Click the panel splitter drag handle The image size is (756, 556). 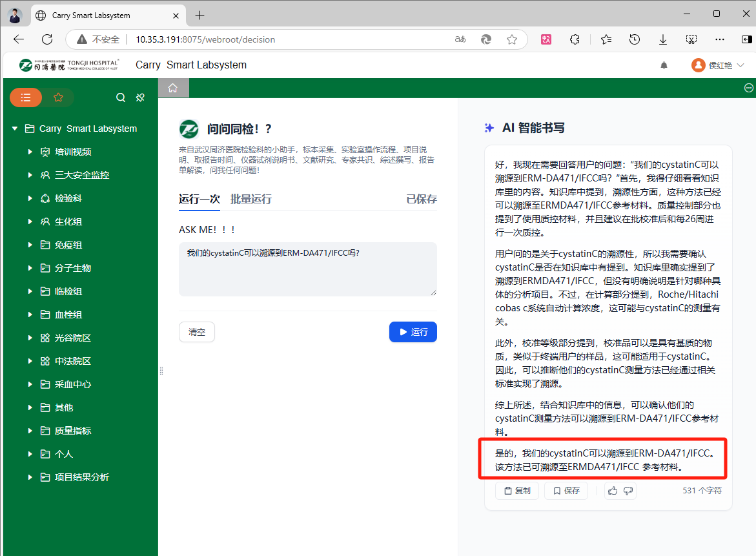pyautogui.click(x=161, y=371)
